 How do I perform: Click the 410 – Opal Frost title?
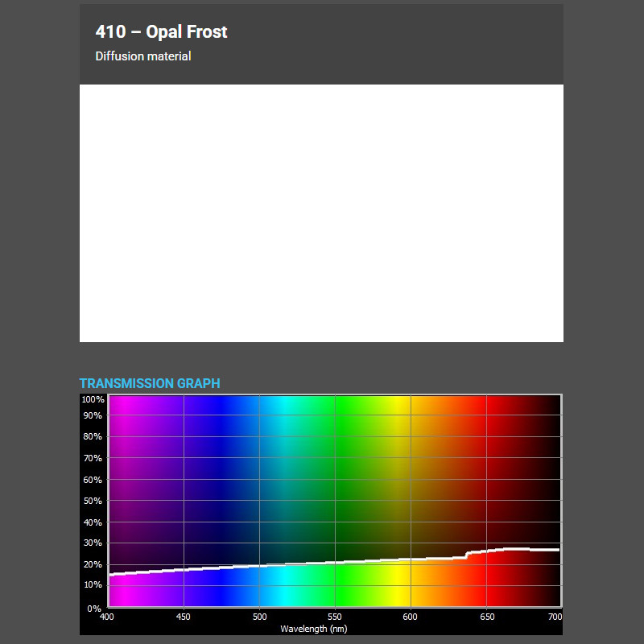(x=160, y=31)
